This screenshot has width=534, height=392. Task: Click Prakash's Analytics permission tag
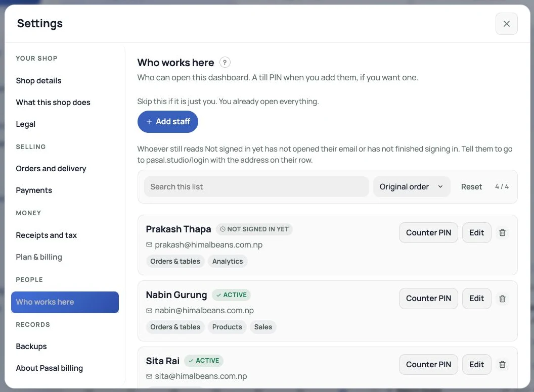228,261
